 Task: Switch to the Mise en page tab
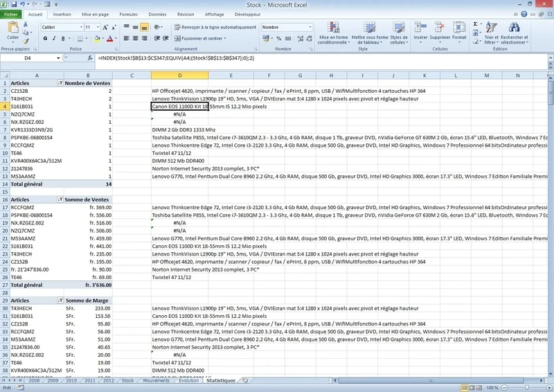point(95,15)
